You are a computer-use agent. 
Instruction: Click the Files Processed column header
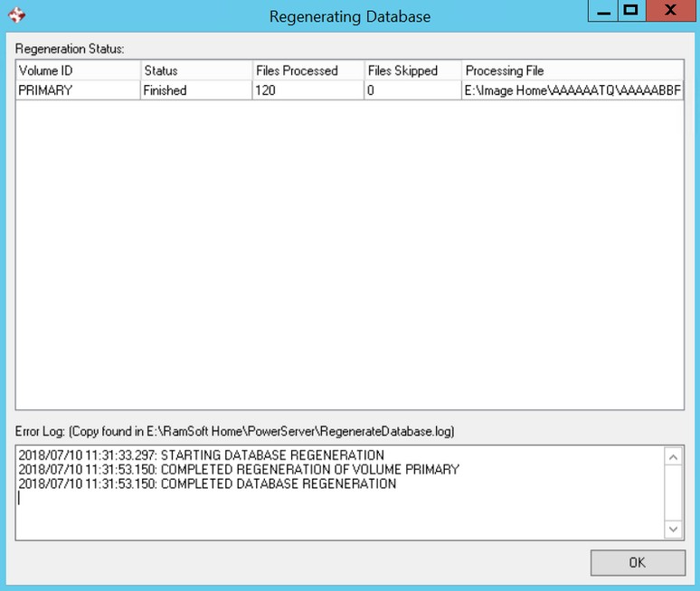click(307, 70)
